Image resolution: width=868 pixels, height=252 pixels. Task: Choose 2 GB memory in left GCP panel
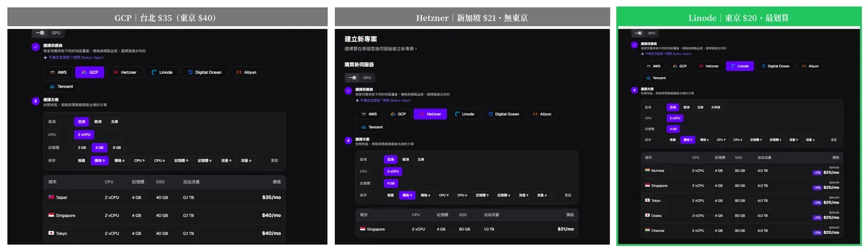[82, 148]
